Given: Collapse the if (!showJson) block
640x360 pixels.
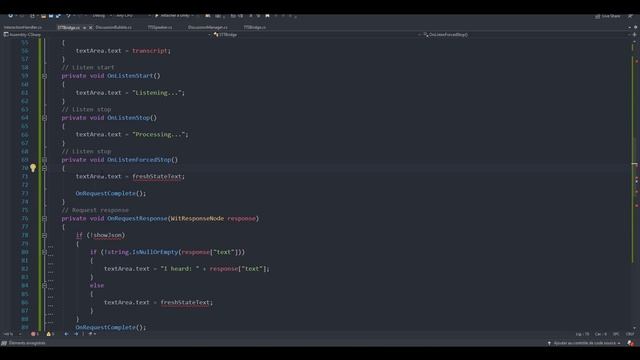Looking at the screenshot, I should click(x=44, y=235).
